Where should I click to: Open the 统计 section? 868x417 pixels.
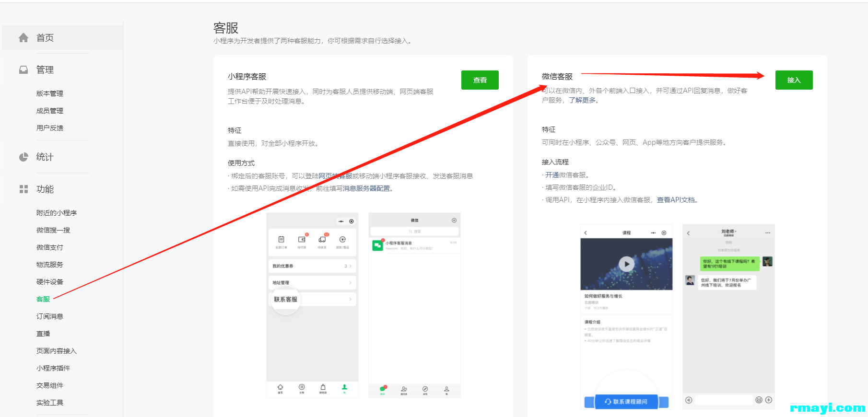click(x=45, y=157)
